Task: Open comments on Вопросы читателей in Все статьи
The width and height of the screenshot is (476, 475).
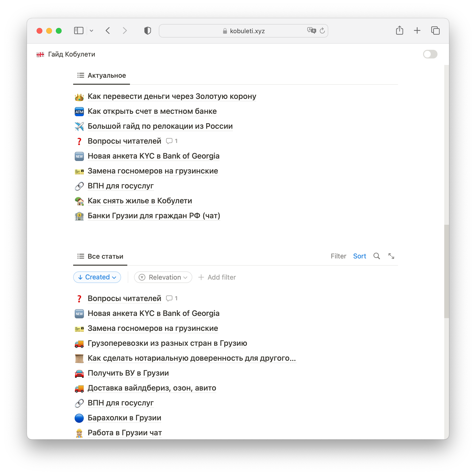Action: click(x=172, y=299)
